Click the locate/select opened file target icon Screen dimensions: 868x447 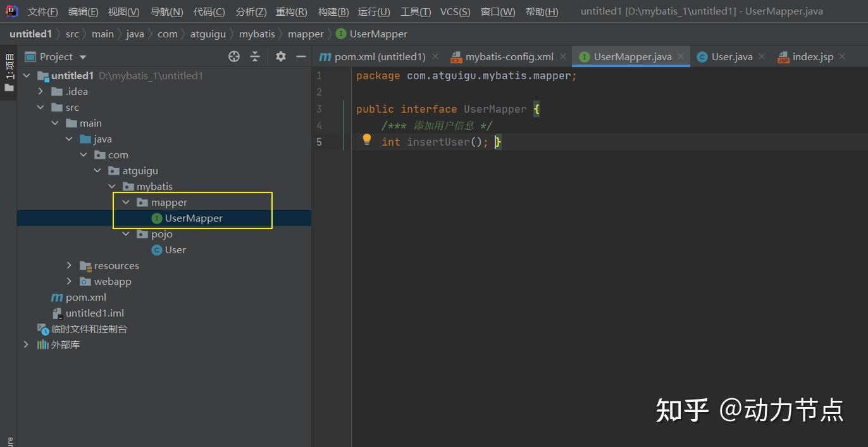pyautogui.click(x=234, y=56)
